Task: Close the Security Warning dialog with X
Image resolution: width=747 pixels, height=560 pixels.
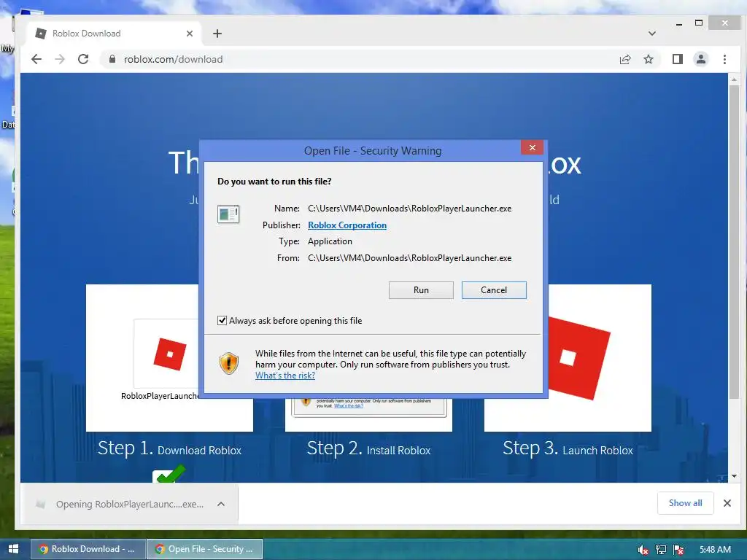Action: tap(532, 147)
